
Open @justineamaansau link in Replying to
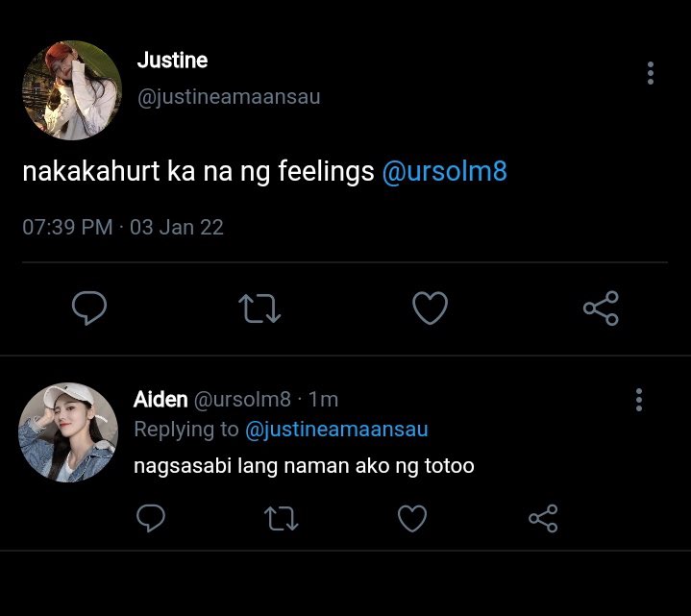tap(336, 430)
